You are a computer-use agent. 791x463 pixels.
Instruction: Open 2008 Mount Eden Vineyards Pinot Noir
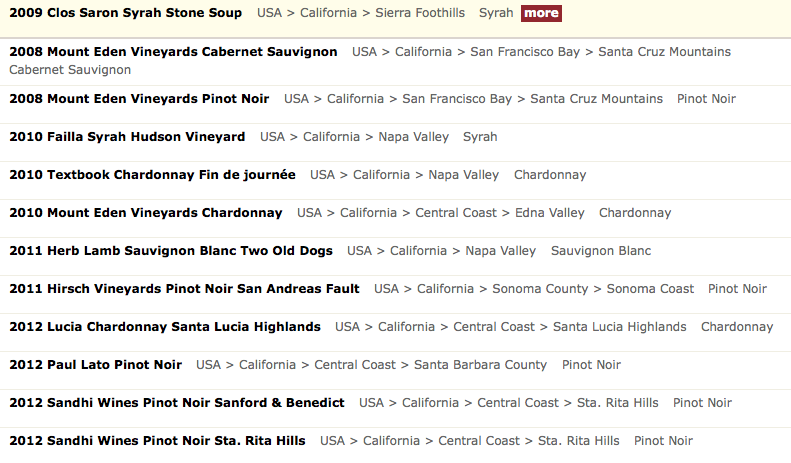(x=139, y=99)
